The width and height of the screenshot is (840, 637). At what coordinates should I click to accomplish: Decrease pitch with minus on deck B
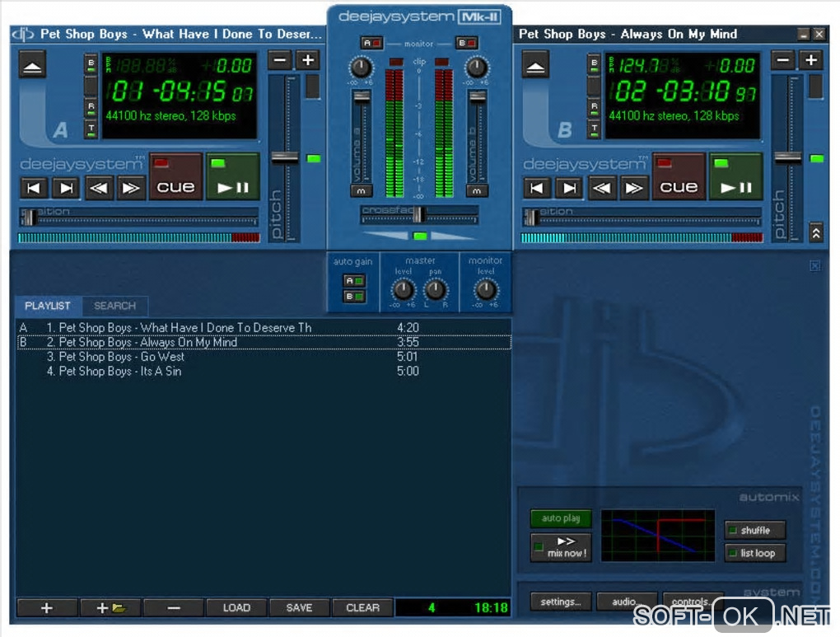[x=783, y=60]
